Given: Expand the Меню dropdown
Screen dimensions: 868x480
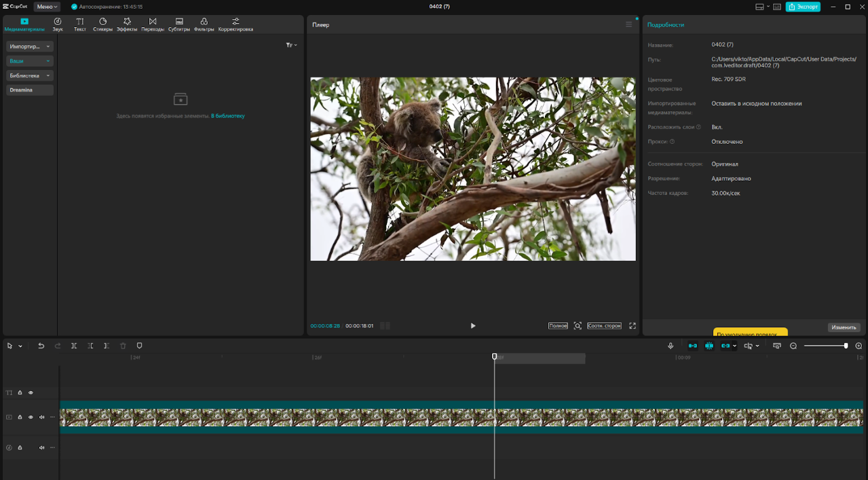Looking at the screenshot, I should (47, 6).
